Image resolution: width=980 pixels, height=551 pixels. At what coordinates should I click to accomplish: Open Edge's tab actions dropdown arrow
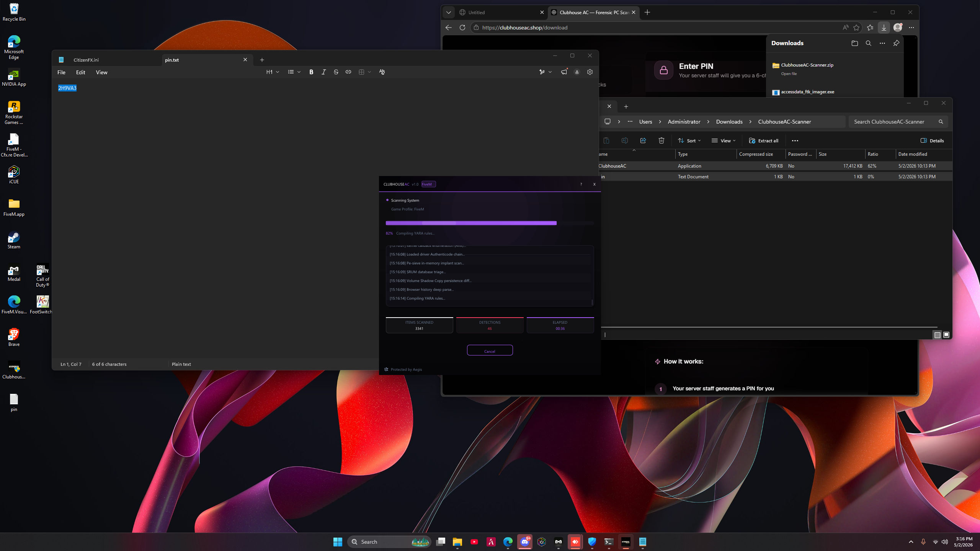(449, 12)
